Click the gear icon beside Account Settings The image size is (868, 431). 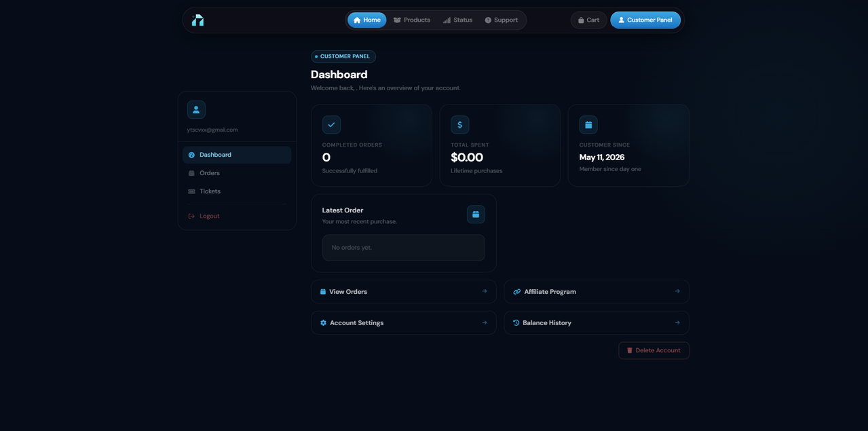click(323, 323)
